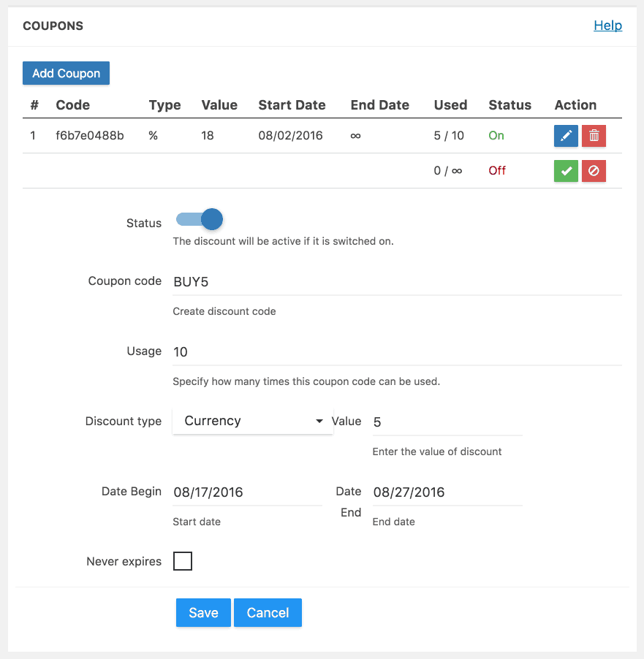Click the 5 / 10 used cell

(449, 135)
